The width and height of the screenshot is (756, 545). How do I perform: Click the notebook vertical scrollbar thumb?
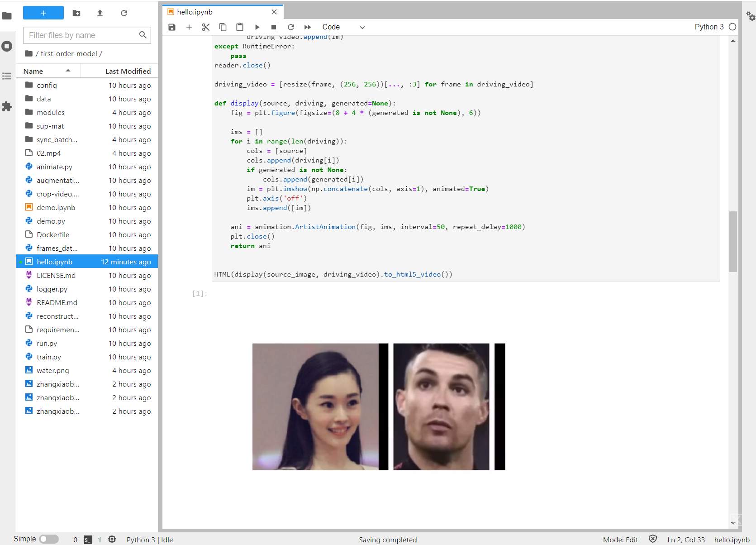pos(733,241)
